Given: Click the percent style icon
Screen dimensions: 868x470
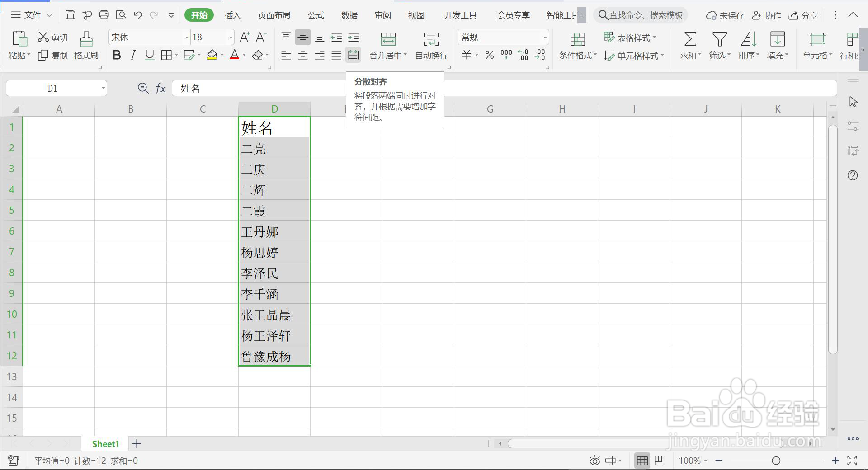Looking at the screenshot, I should point(489,55).
